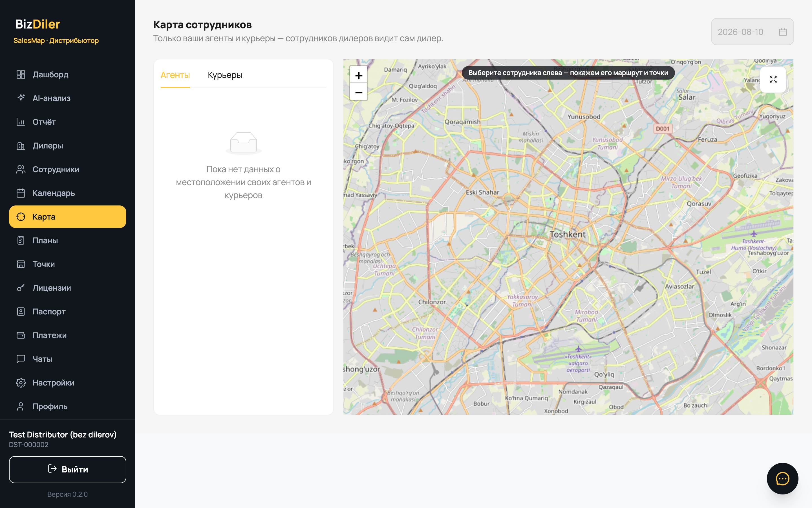Click the Chilonzor label on map

tap(432, 302)
